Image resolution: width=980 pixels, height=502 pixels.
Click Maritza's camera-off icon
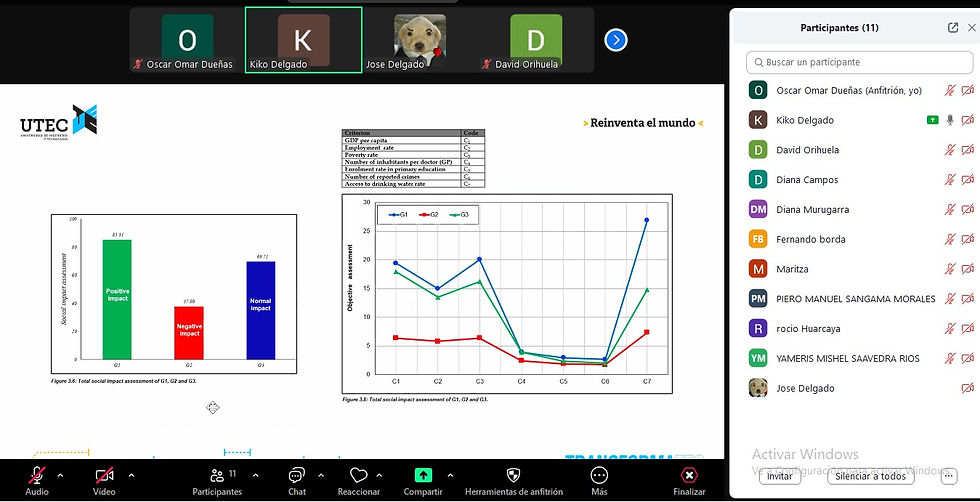968,269
